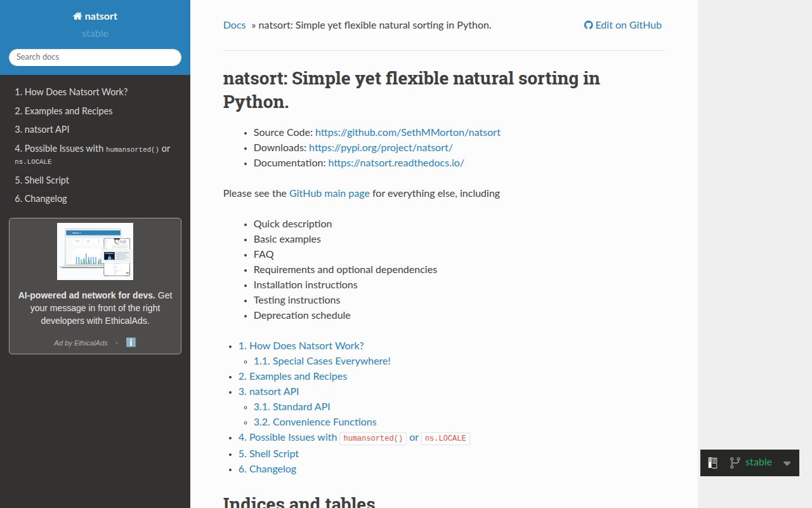Click the Ad by EthicalAds link

click(x=81, y=343)
